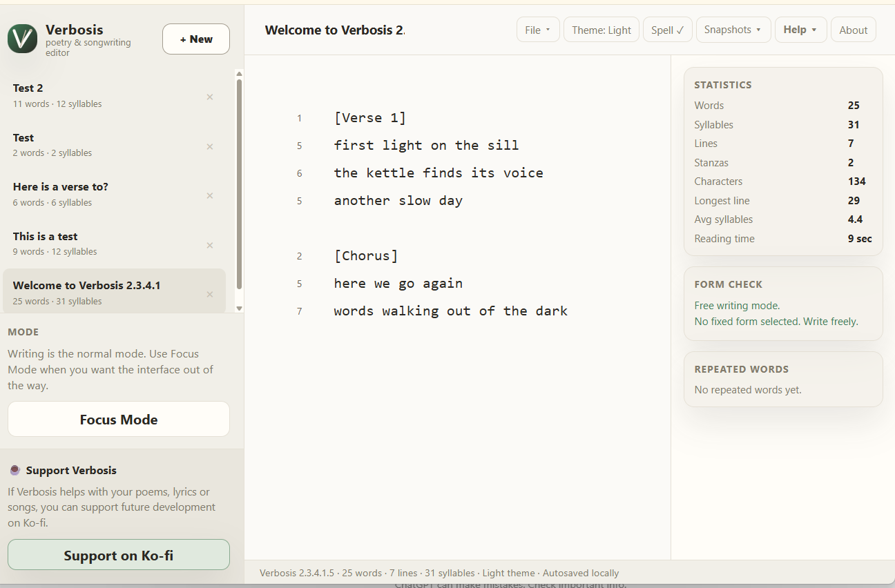Click the STATISTICS panel heading
895x588 pixels.
pos(723,85)
